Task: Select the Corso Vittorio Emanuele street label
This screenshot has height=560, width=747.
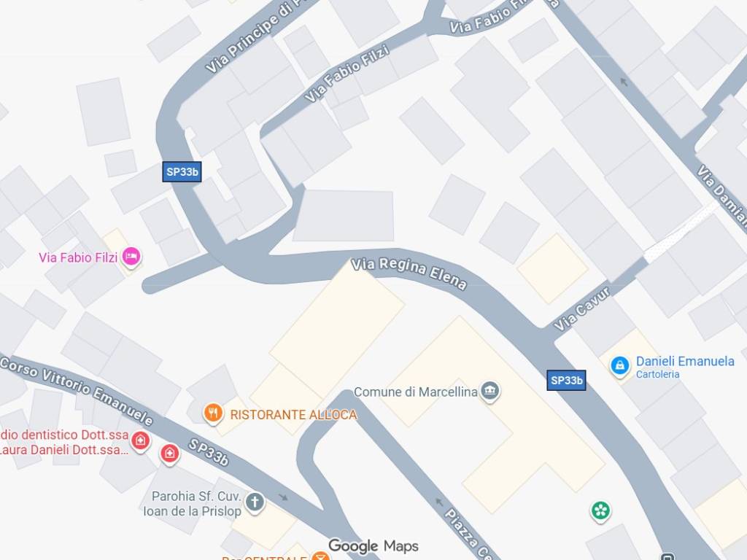Action: pos(77,391)
